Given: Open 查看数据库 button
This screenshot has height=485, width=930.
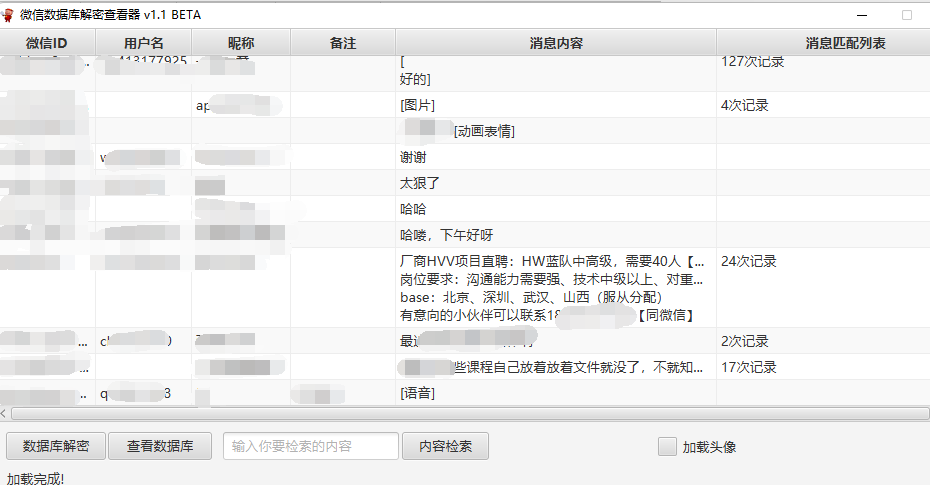Looking at the screenshot, I should tap(160, 446).
